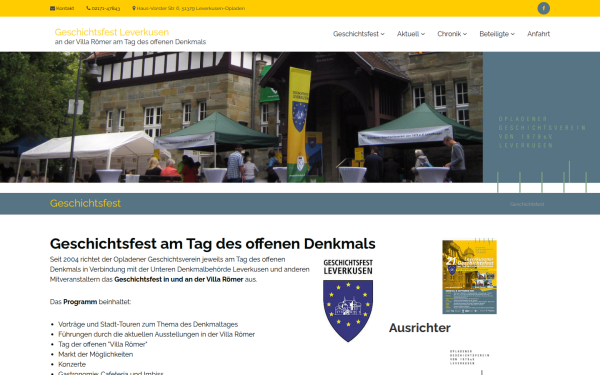Click the Haus-Vorster Str. address link
This screenshot has width=600, height=375.
(x=191, y=8)
